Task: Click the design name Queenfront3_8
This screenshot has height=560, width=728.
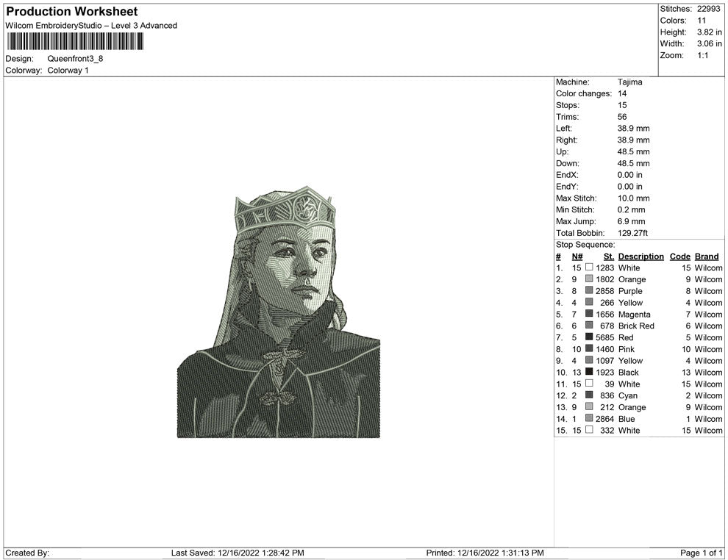Action: click(x=75, y=59)
